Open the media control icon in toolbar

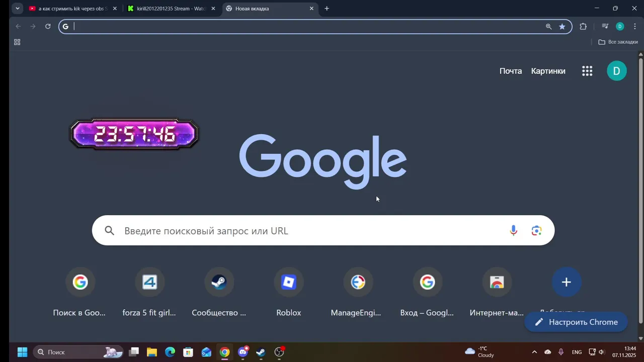pos(605,27)
